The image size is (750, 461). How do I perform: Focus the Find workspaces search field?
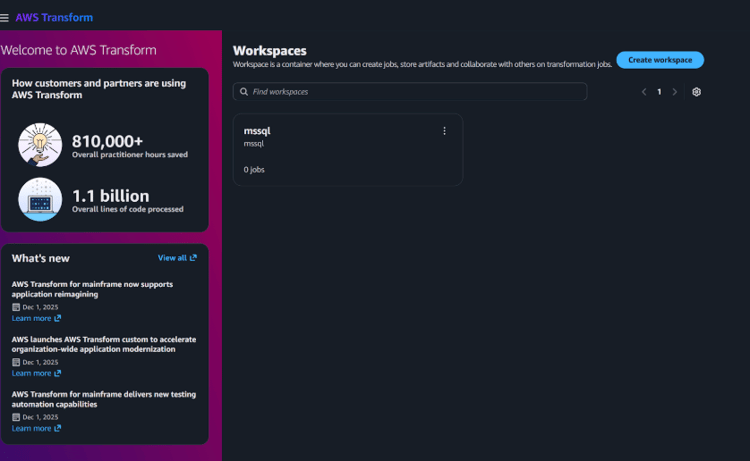pos(410,92)
